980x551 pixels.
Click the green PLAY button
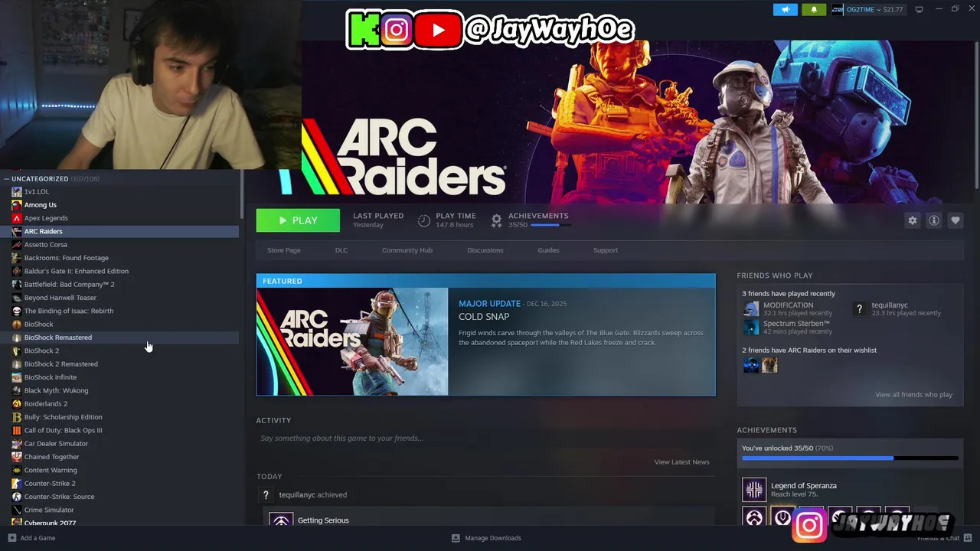click(x=298, y=220)
